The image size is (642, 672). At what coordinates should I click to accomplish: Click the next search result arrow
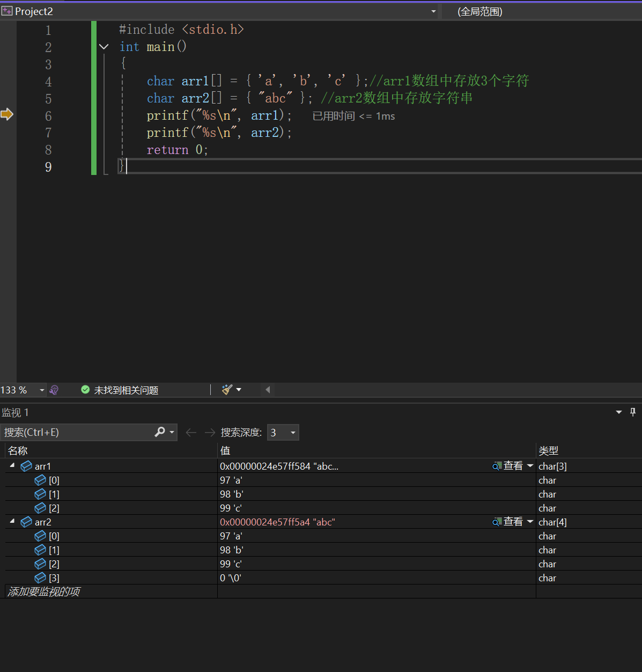210,432
